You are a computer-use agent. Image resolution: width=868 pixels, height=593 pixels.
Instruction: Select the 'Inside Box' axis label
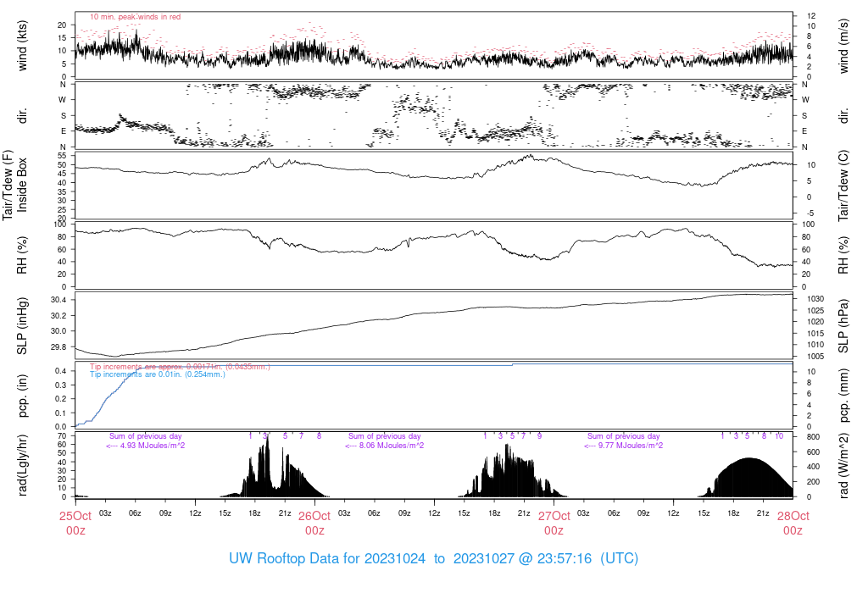point(24,185)
